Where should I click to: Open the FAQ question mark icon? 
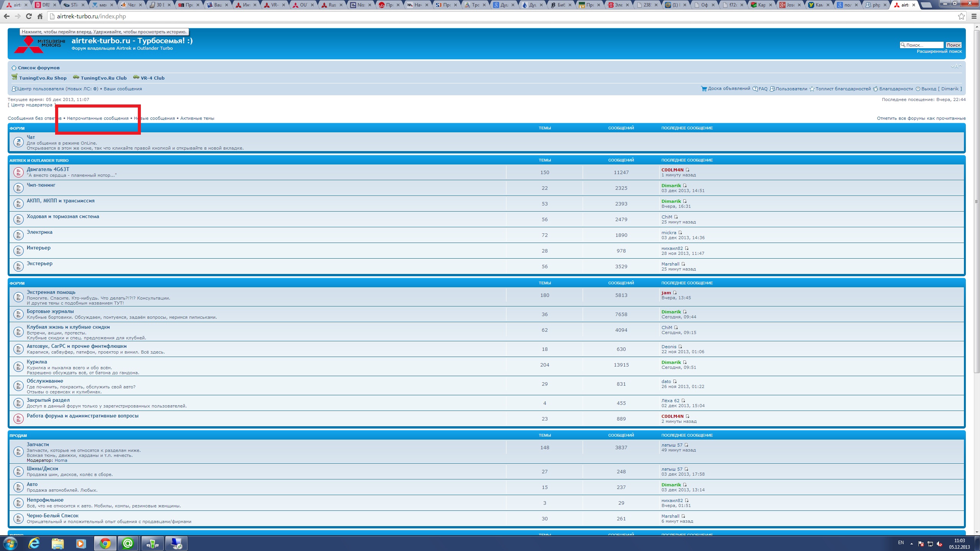click(755, 89)
